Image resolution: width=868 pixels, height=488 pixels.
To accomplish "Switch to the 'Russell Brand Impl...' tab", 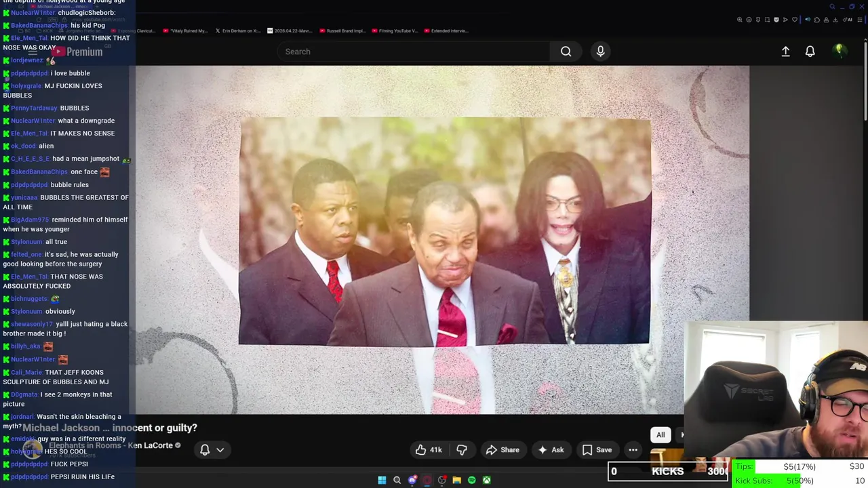I will pyautogui.click(x=343, y=30).
